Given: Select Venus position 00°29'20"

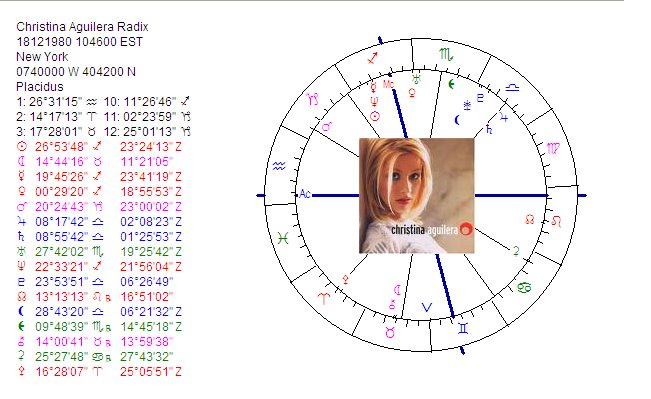Looking at the screenshot, I should coord(61,191).
